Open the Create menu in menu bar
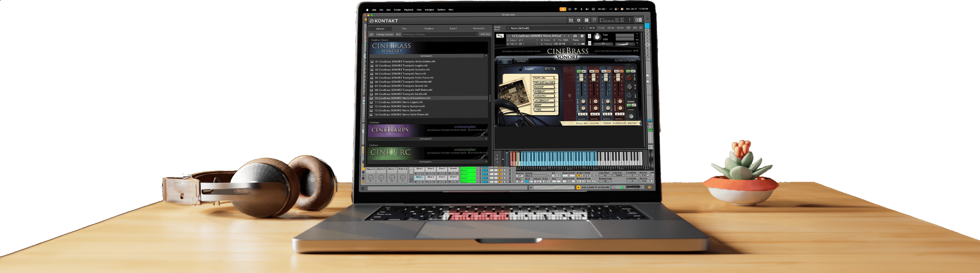The height and width of the screenshot is (273, 980). coord(397,9)
